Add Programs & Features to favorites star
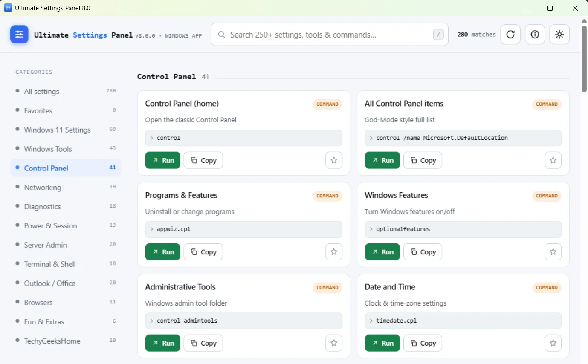The width and height of the screenshot is (588, 364). [x=334, y=252]
